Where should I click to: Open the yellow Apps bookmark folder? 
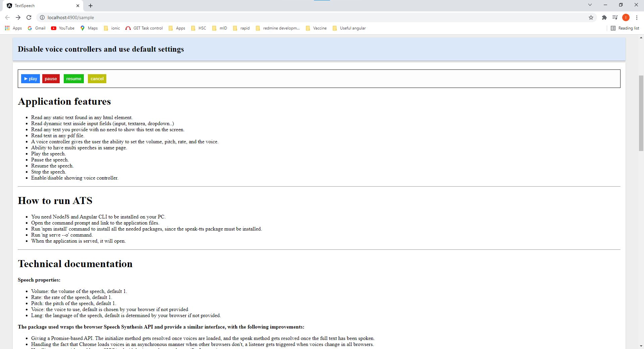(177, 28)
